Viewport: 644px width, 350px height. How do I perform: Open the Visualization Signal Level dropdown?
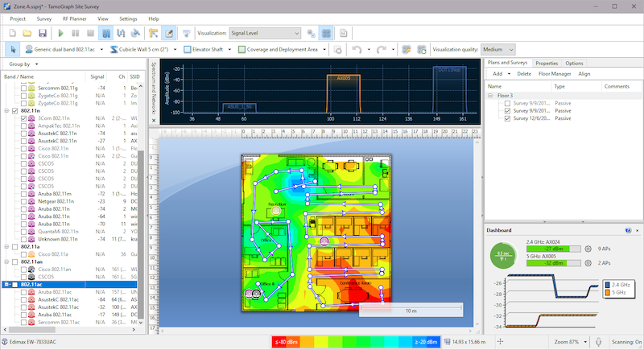pyautogui.click(x=265, y=33)
